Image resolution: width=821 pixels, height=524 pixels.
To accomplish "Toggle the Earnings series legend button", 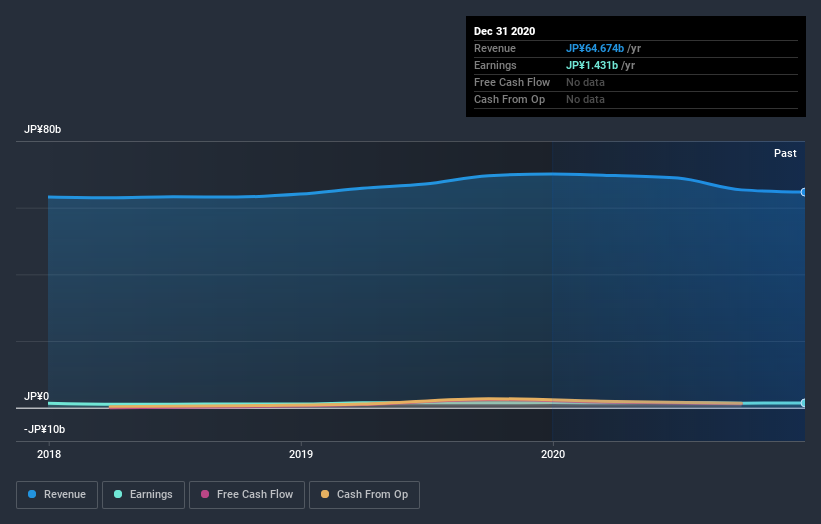I will pyautogui.click(x=143, y=495).
